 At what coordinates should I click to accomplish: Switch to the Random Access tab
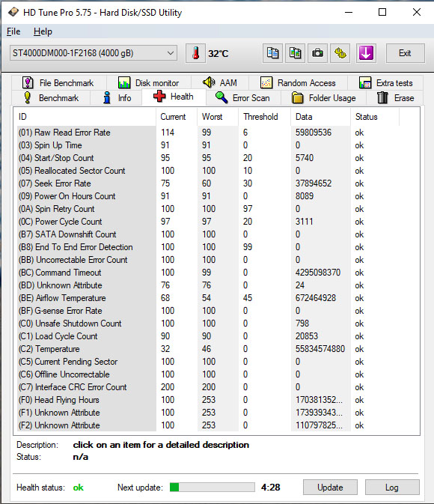pos(298,83)
